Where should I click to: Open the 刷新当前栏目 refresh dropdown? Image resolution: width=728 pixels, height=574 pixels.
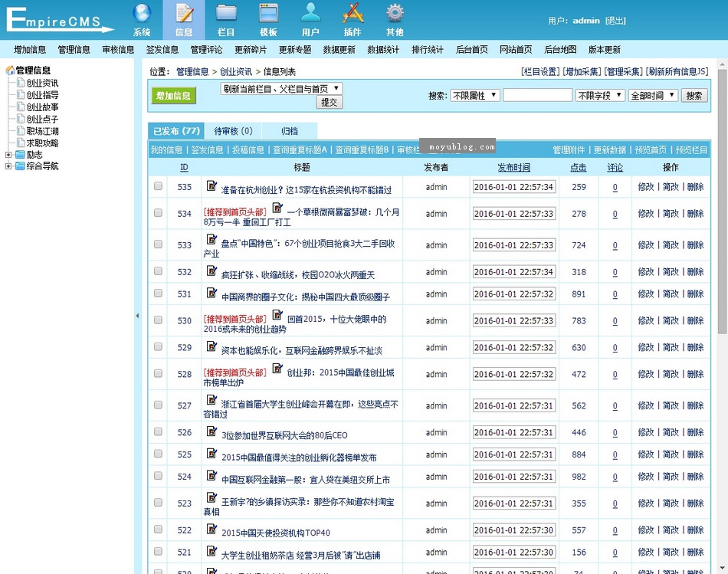point(281,88)
